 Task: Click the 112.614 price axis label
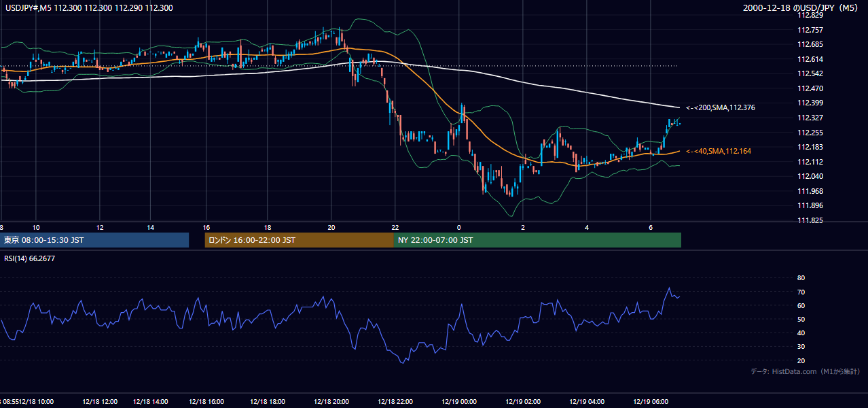click(x=810, y=59)
